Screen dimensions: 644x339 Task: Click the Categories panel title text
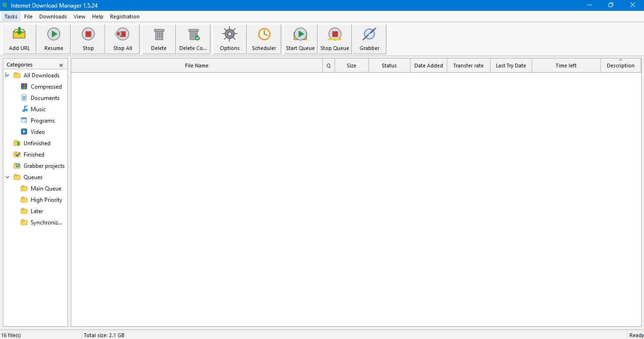pos(19,65)
